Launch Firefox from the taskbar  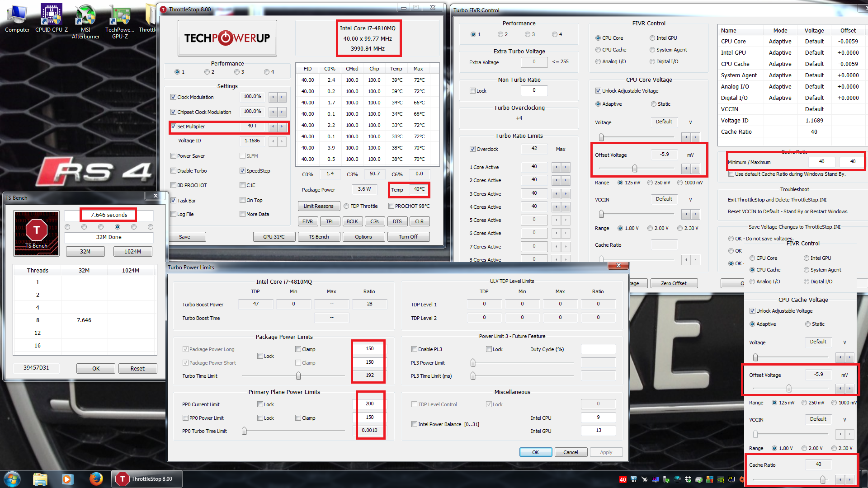(96, 479)
